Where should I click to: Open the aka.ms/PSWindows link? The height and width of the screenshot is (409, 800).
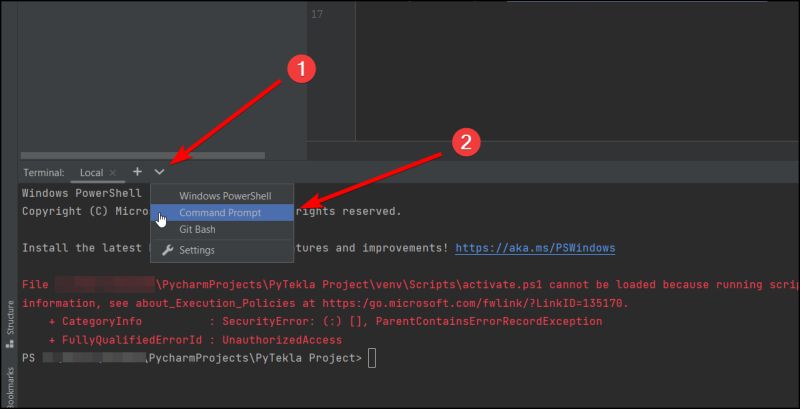(x=535, y=248)
